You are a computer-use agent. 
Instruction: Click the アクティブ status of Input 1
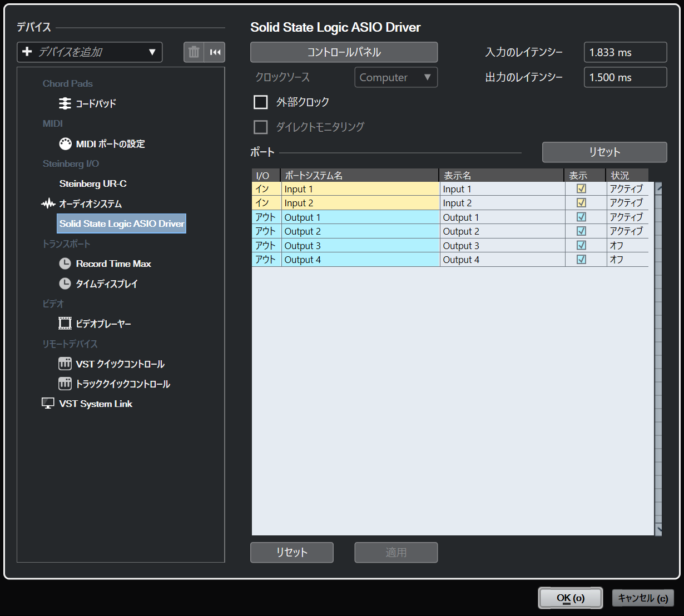(x=627, y=189)
